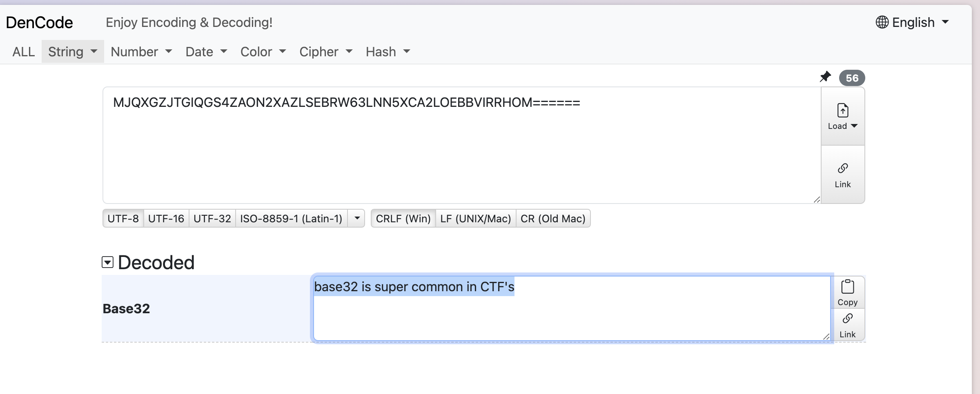Open the Hash menu
Screen dimensions: 980x394
(388, 52)
